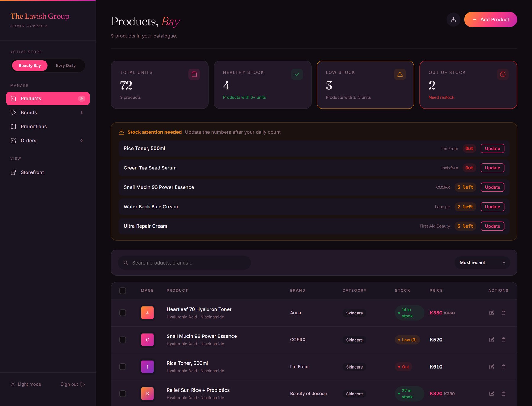This screenshot has width=532, height=406.
Task: Click The Lavish Group logo title
Action: coord(40,16)
